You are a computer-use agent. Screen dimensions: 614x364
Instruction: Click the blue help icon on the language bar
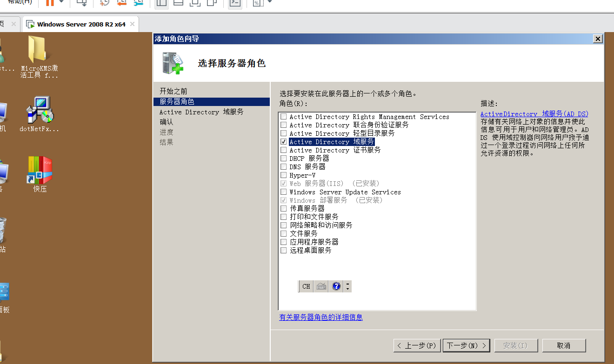pyautogui.click(x=336, y=286)
